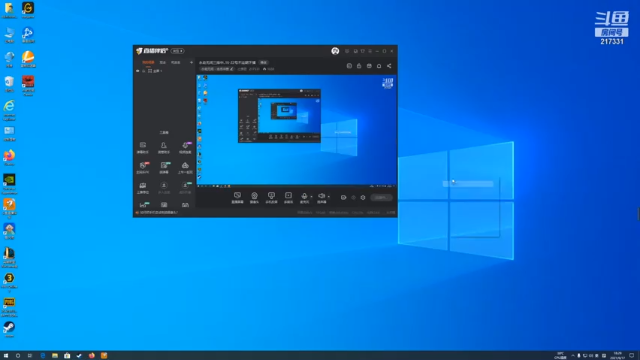
Task: Open the NVIDIA GeForce Experience desktop icon
Action: coord(9,183)
